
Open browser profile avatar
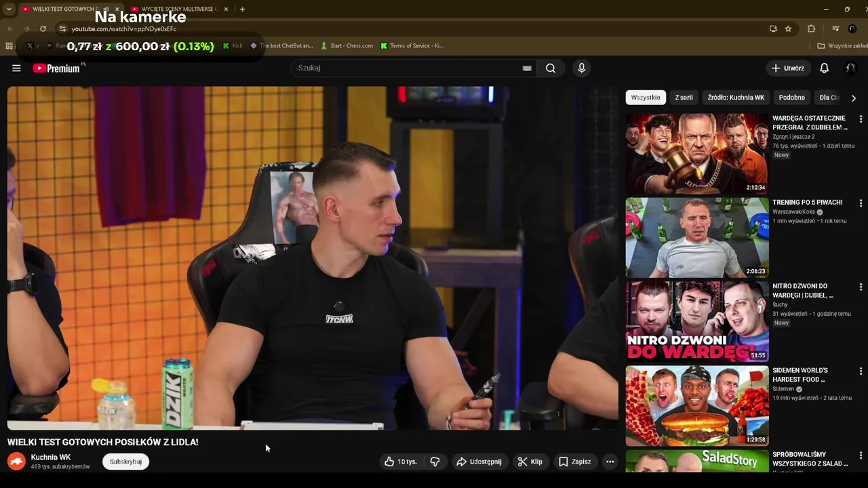(x=852, y=28)
